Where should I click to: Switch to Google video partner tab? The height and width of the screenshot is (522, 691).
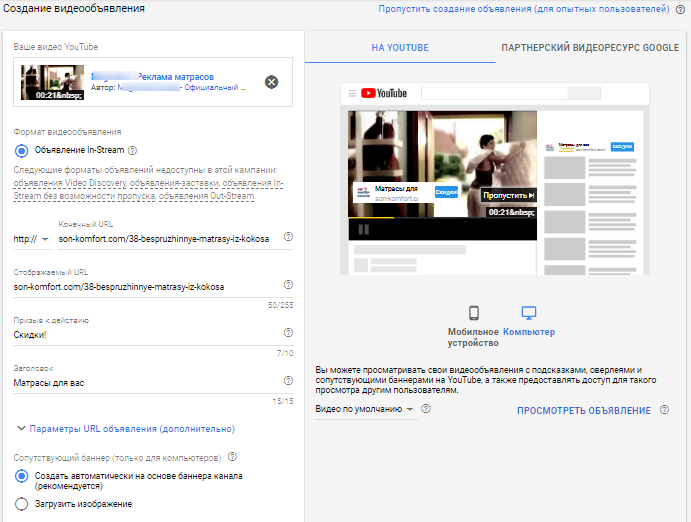point(589,47)
